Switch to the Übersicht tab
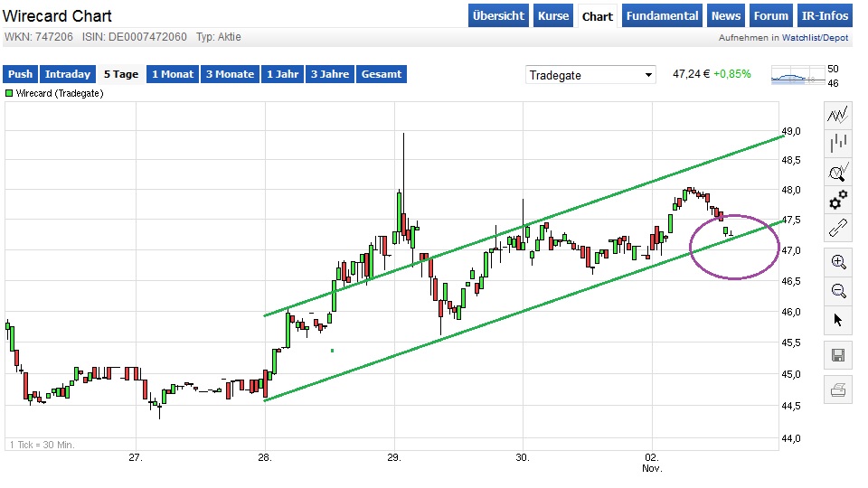Screen dimensions: 868x488 498,16
